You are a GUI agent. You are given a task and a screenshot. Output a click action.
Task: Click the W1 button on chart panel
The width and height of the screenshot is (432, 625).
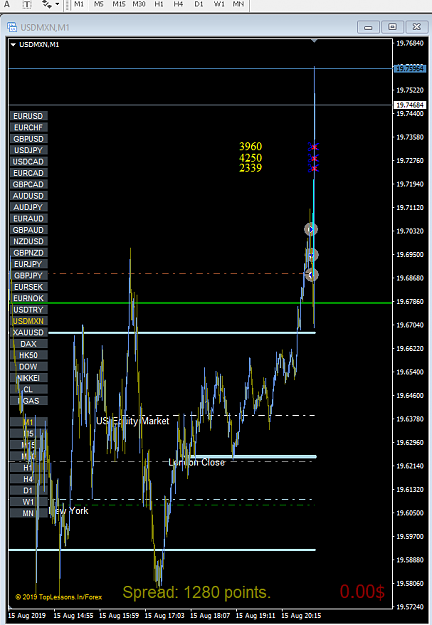pyautogui.click(x=29, y=502)
